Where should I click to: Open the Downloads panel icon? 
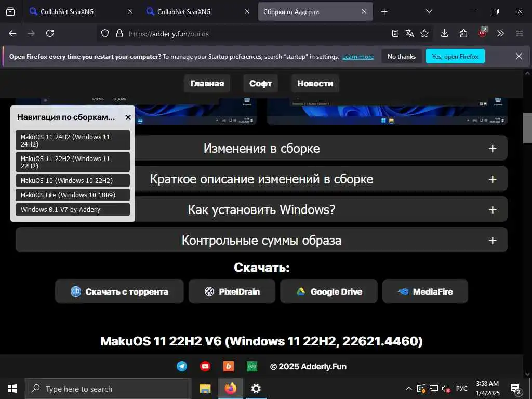pos(445,33)
